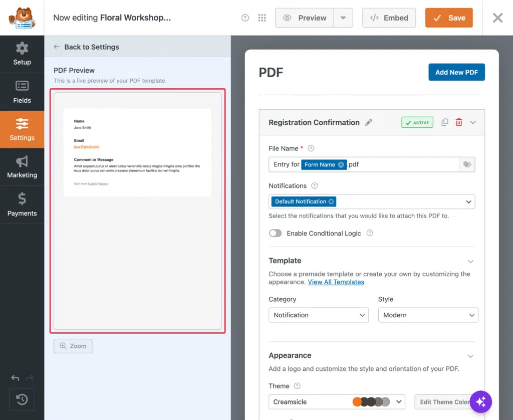513x420 pixels.
Task: Edit Registration Confirmation name with pencil icon
Action: [369, 122]
